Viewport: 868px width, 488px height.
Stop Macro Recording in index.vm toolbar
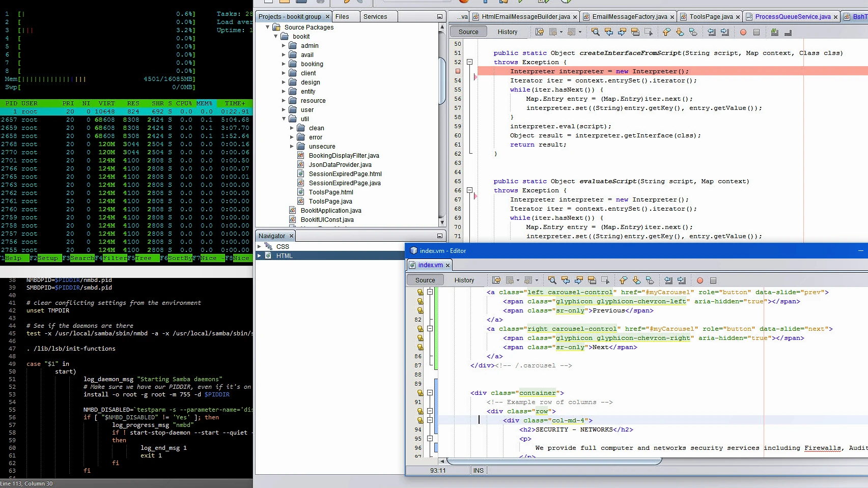(713, 280)
